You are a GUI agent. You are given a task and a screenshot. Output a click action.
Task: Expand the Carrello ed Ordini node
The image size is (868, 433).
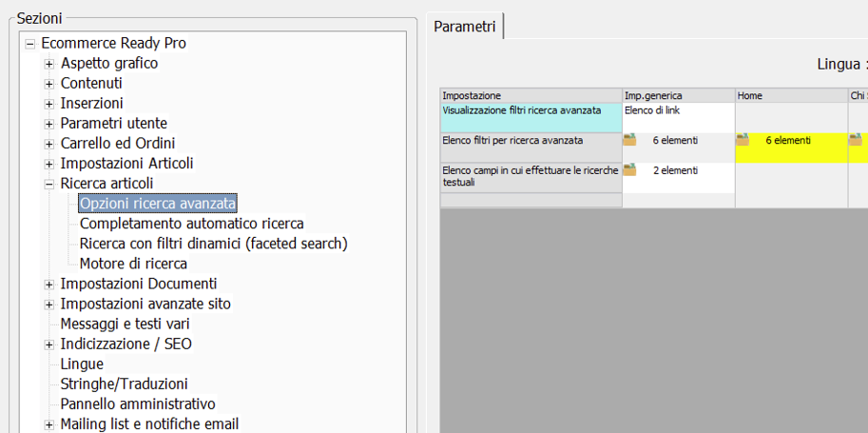click(x=49, y=144)
